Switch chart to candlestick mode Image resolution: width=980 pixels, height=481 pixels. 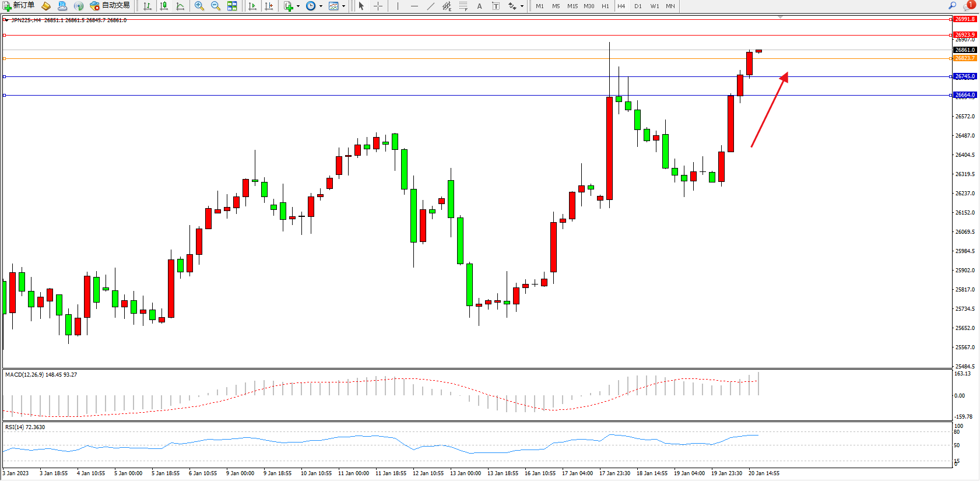pos(164,6)
